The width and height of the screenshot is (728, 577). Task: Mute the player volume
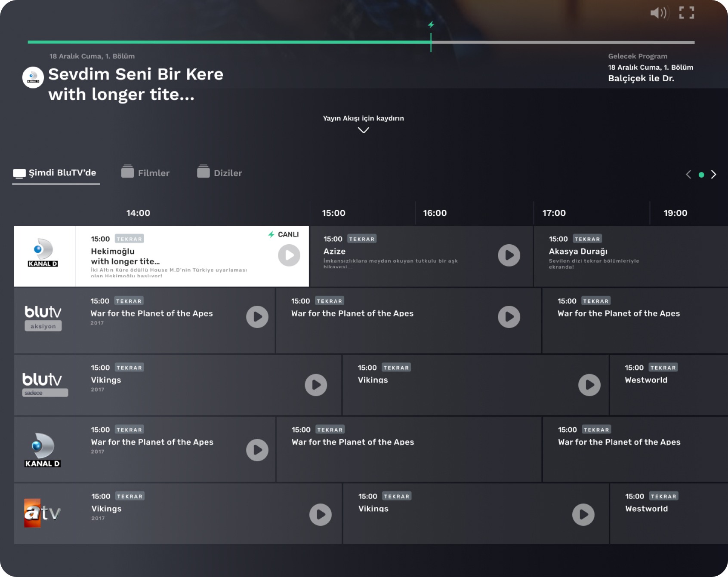pyautogui.click(x=658, y=13)
